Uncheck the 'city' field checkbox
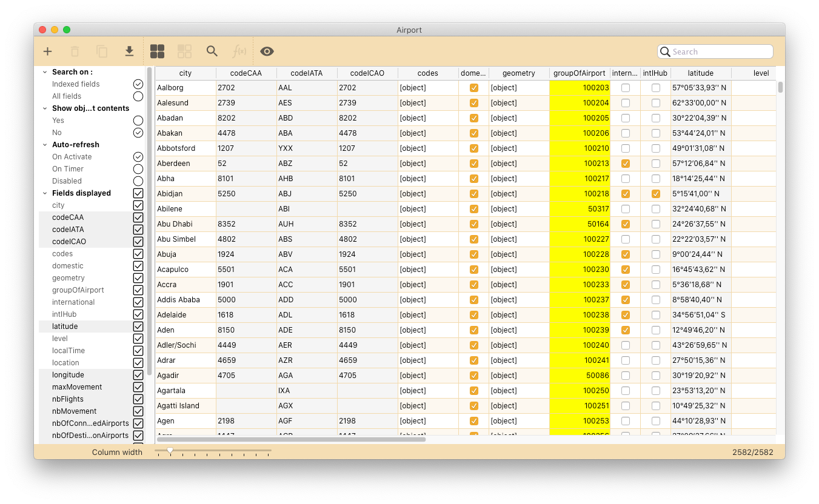The image size is (819, 504). pyautogui.click(x=138, y=205)
